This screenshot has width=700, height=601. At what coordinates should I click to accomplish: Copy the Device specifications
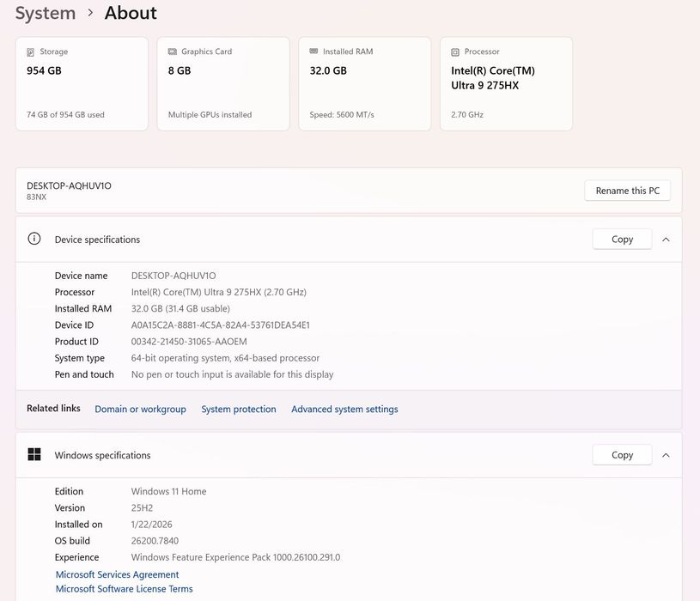(x=622, y=240)
